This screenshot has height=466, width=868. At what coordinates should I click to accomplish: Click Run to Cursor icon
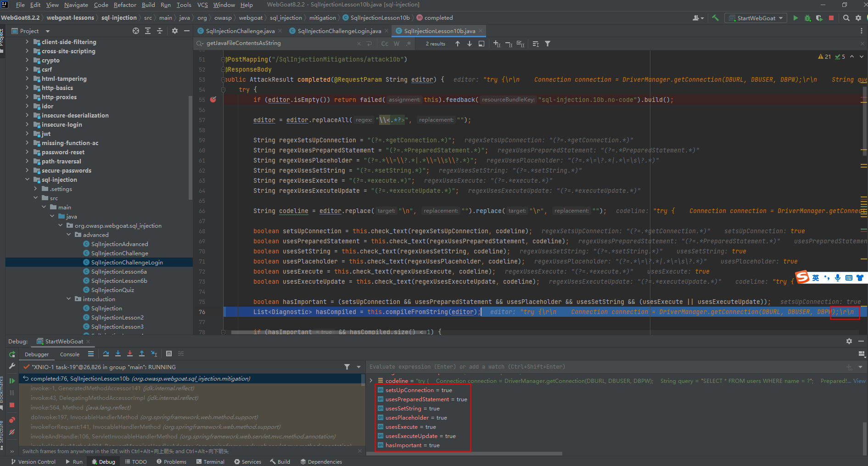[x=154, y=354]
